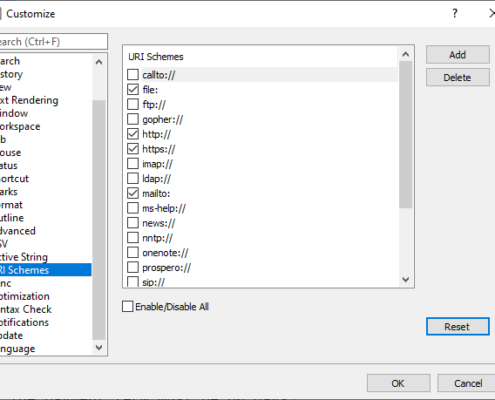The height and width of the screenshot is (400, 495).
Task: Enable the ftp:// scheme checkbox
Action: [x=133, y=104]
